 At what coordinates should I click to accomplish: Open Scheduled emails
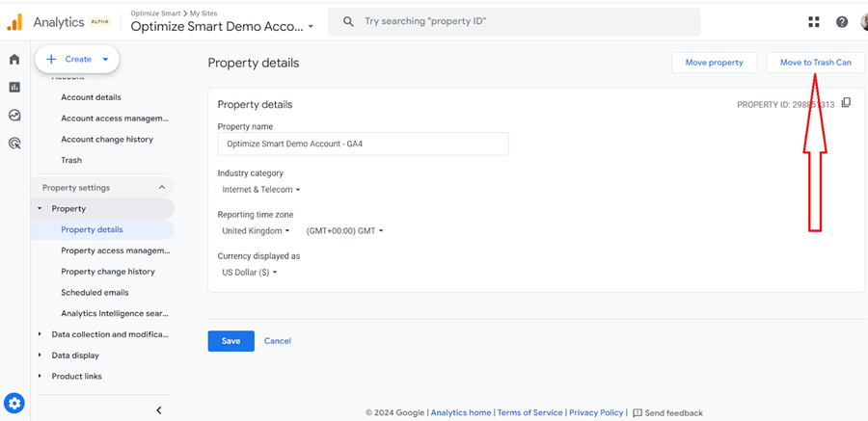95,292
